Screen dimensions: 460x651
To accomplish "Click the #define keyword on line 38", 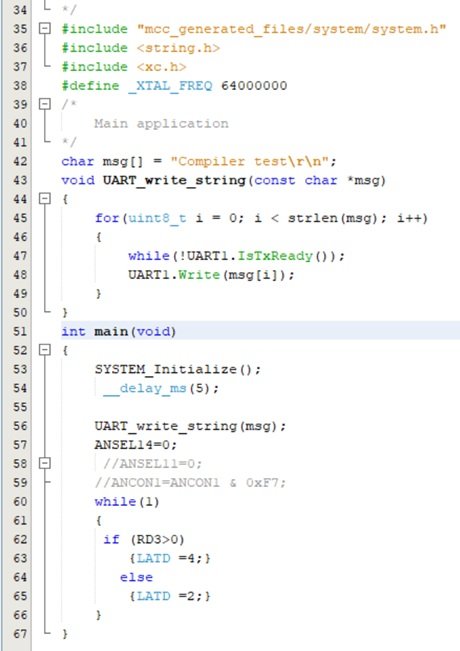I will click(x=90, y=86).
